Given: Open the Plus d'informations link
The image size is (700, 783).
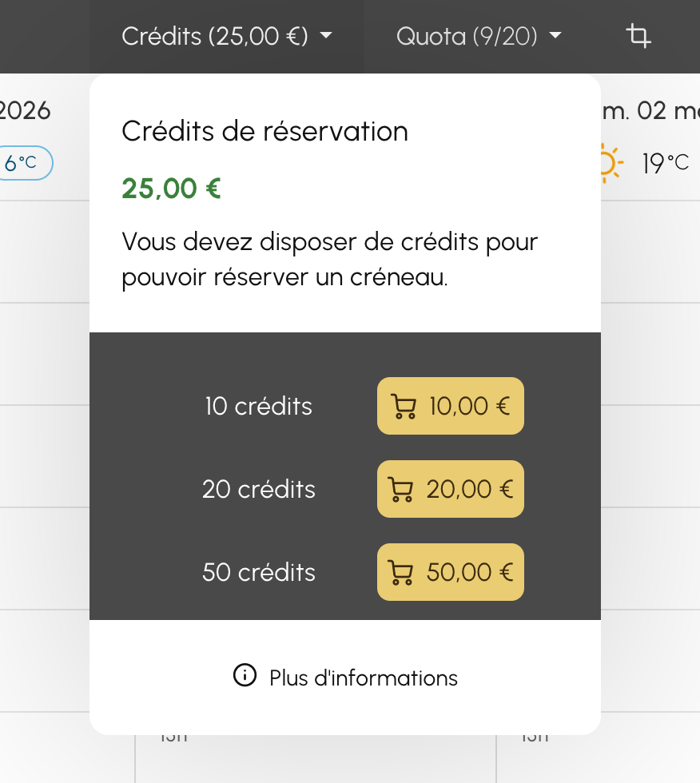Looking at the screenshot, I should click(363, 678).
